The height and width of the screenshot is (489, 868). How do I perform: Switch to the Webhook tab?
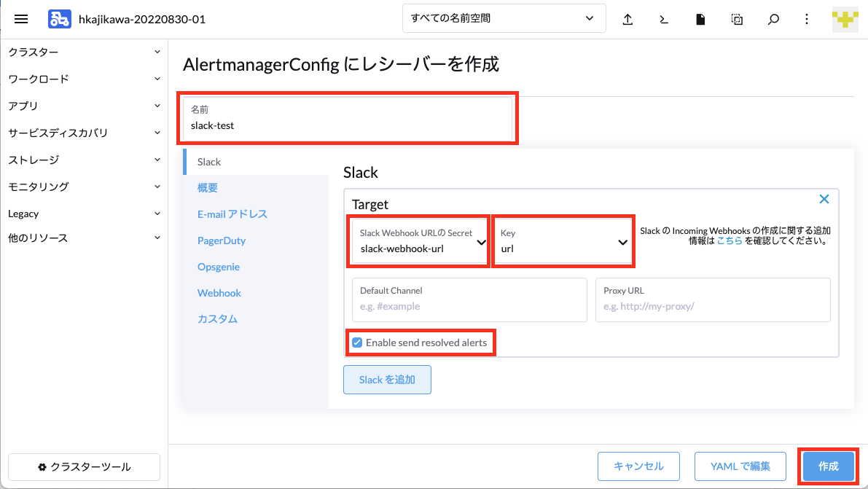point(257,293)
